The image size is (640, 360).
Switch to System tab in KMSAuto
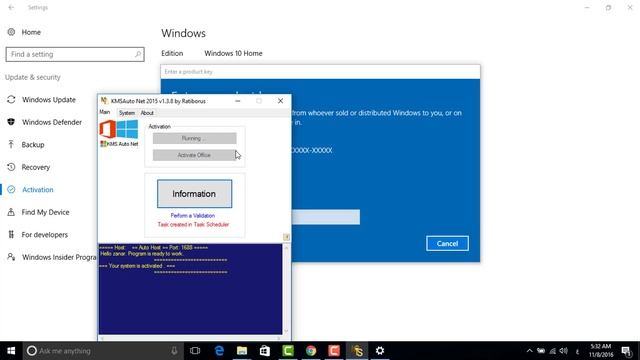(127, 113)
